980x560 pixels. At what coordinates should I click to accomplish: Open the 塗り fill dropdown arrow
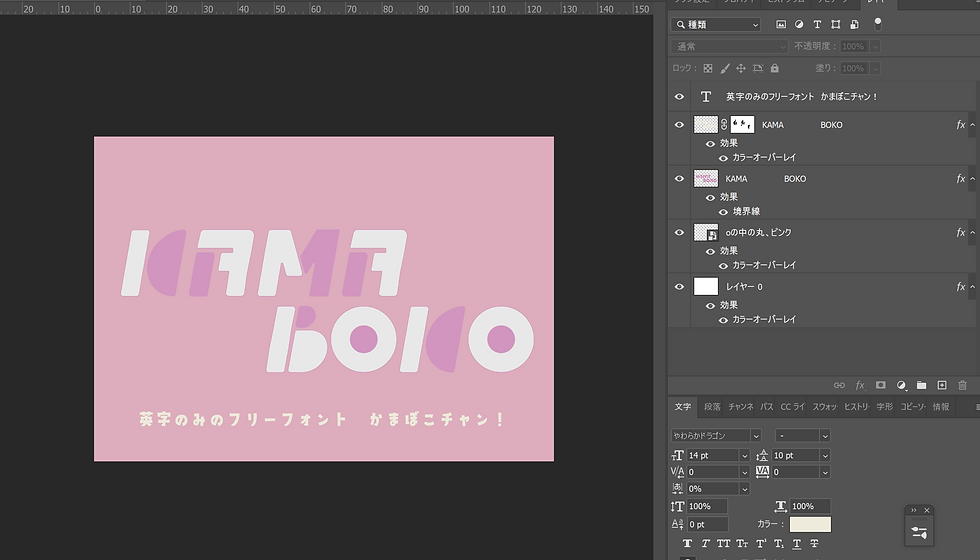875,68
